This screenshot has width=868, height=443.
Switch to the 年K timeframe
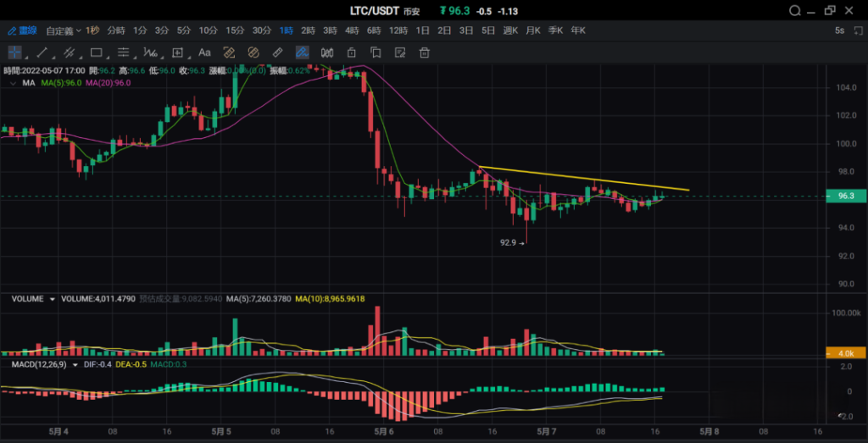pyautogui.click(x=578, y=30)
